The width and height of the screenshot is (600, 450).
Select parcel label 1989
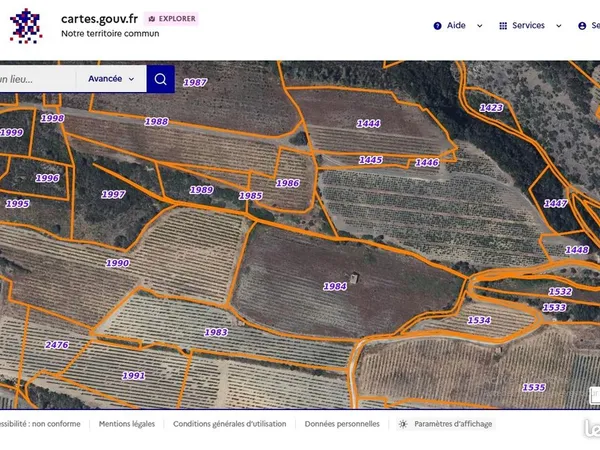(202, 190)
